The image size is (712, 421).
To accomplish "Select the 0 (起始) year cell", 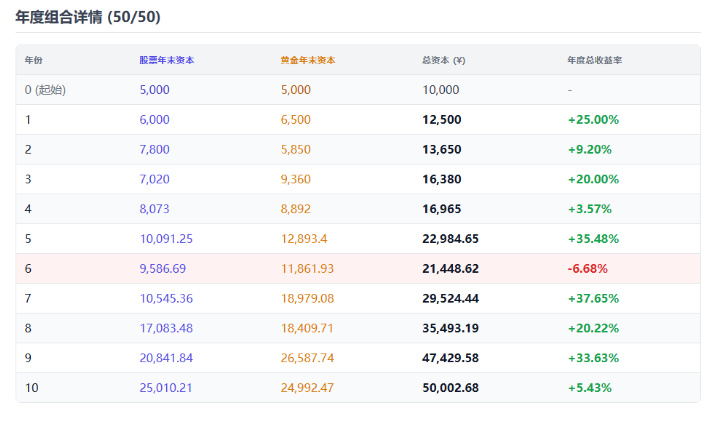I will (45, 89).
